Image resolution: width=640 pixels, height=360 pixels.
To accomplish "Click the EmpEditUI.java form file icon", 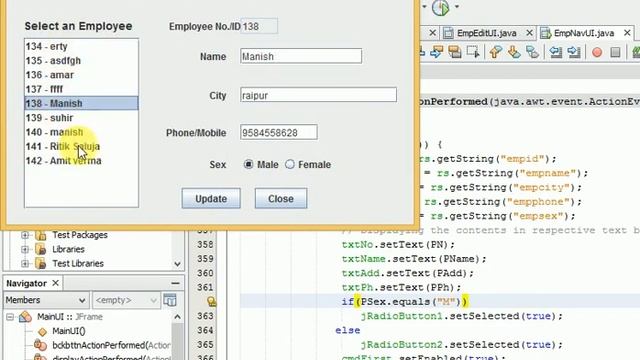I will pyautogui.click(x=448, y=33).
